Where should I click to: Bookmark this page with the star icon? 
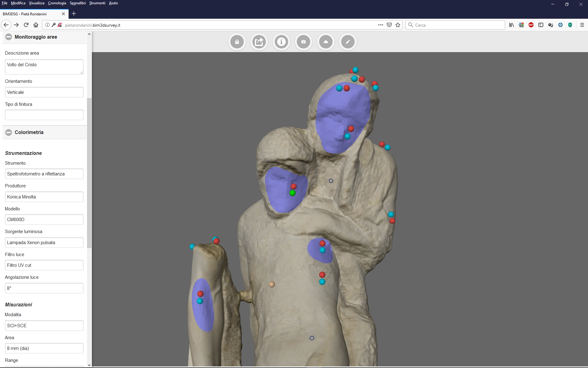398,25
